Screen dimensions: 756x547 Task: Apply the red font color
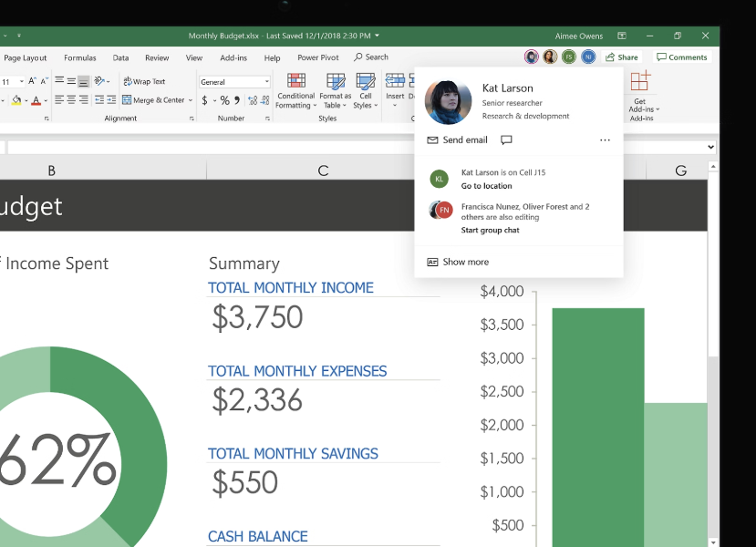point(36,100)
